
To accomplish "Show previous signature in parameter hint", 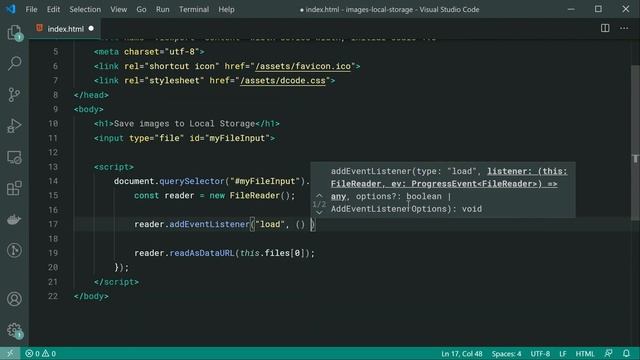I will pyautogui.click(x=319, y=196).
